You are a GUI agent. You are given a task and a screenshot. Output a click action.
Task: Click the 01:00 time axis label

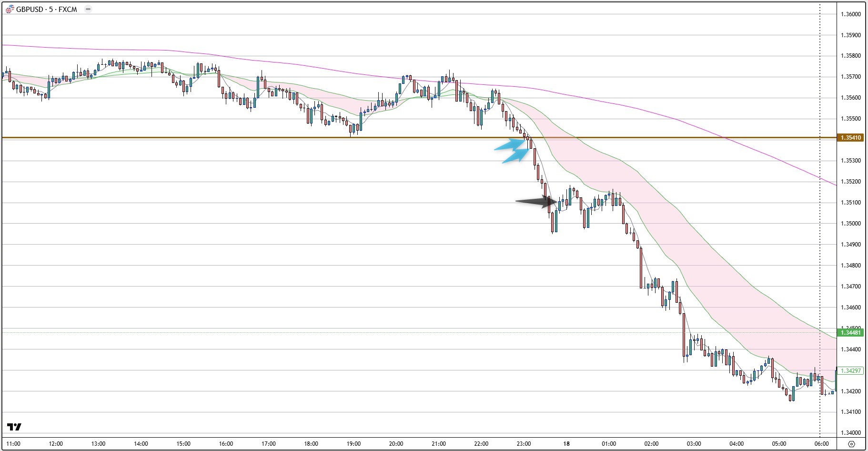[x=609, y=444]
